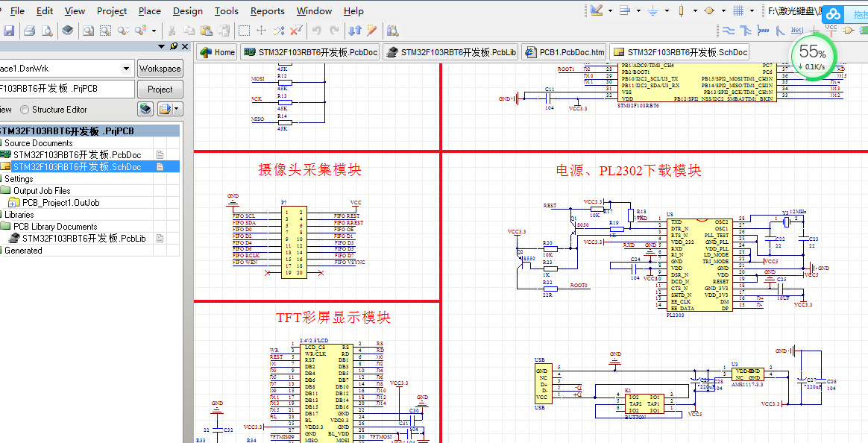
Task: Place a VCC power port icon
Action: (x=831, y=29)
